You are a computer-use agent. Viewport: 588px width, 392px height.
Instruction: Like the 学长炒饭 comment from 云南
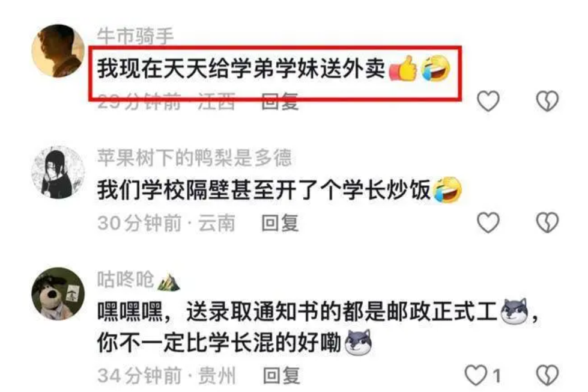[x=488, y=222]
